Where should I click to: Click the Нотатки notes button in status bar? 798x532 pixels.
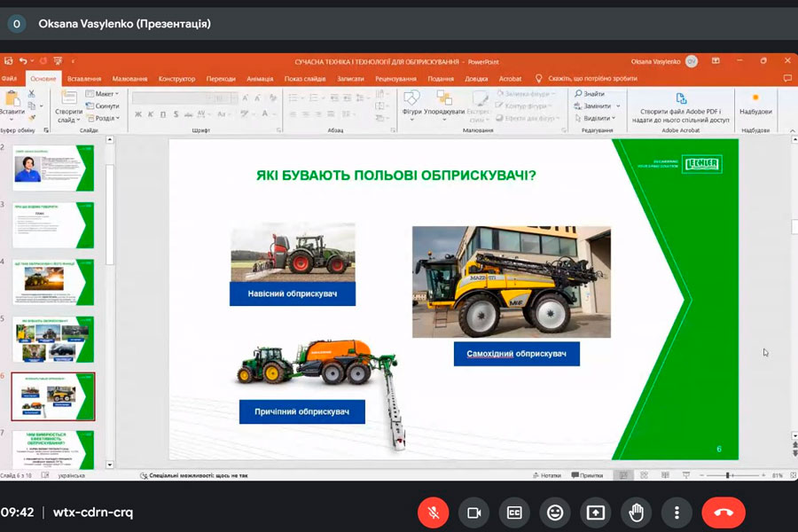click(x=547, y=475)
